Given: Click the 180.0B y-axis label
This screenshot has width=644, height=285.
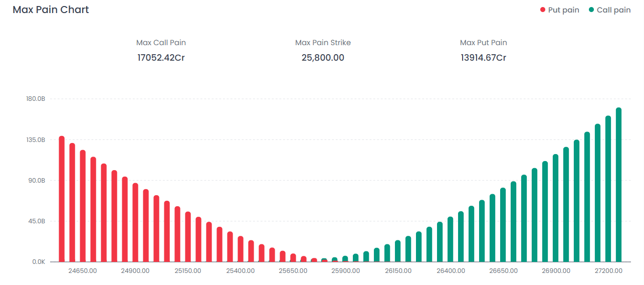Looking at the screenshot, I should pyautogui.click(x=36, y=99).
